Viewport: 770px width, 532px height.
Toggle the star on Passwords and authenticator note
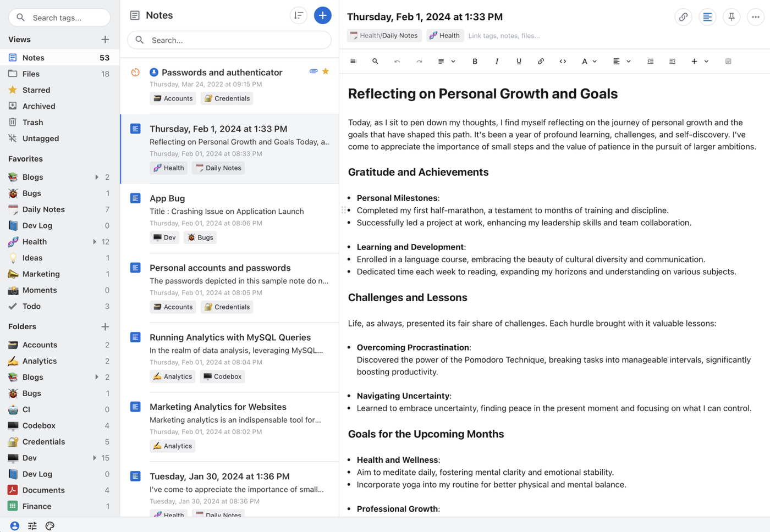point(326,71)
